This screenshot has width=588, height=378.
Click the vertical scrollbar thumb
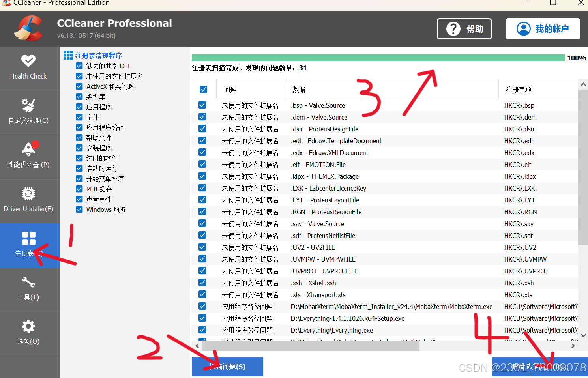(x=583, y=167)
